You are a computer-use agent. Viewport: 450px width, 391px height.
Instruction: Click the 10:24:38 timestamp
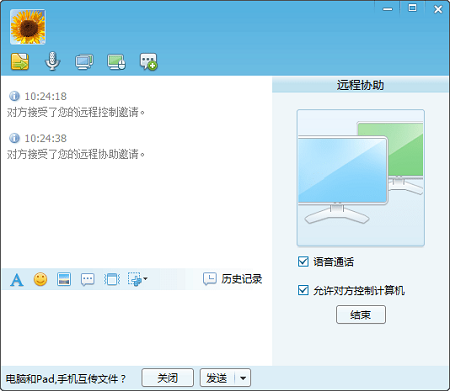point(46,138)
